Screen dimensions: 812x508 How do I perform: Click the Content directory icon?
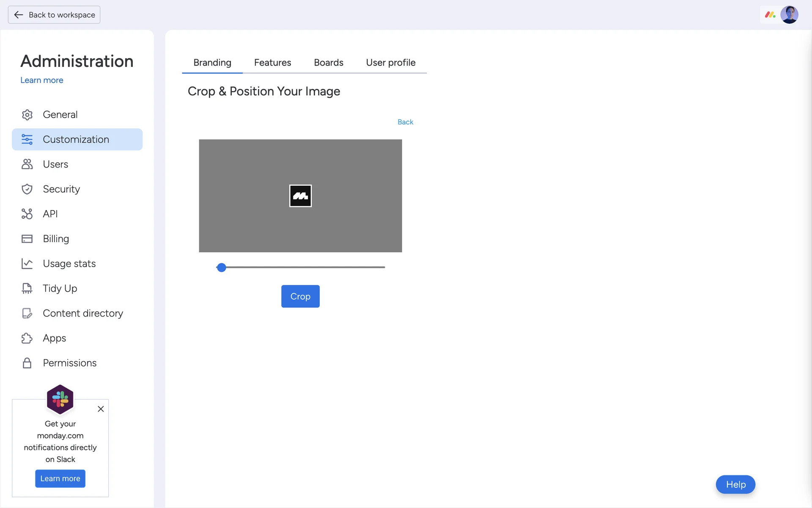[x=27, y=313]
